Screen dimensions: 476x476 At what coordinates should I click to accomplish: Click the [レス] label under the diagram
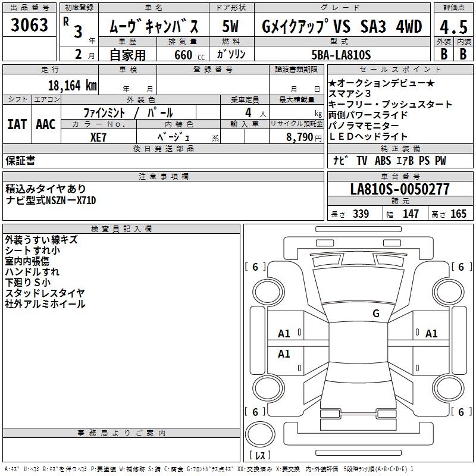[263, 456]
